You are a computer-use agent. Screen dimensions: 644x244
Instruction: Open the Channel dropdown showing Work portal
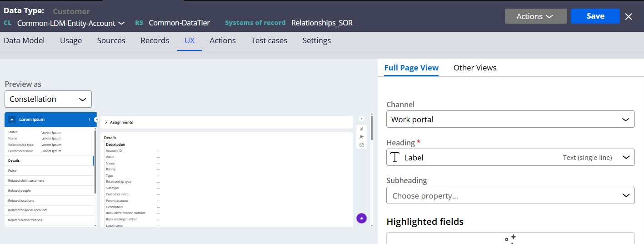click(x=510, y=120)
